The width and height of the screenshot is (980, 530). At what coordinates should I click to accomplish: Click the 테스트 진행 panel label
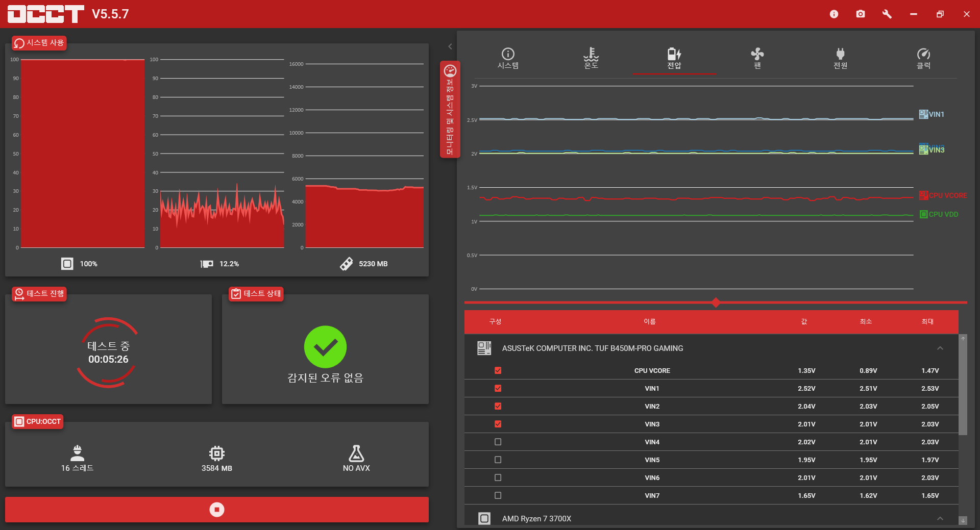[39, 294]
